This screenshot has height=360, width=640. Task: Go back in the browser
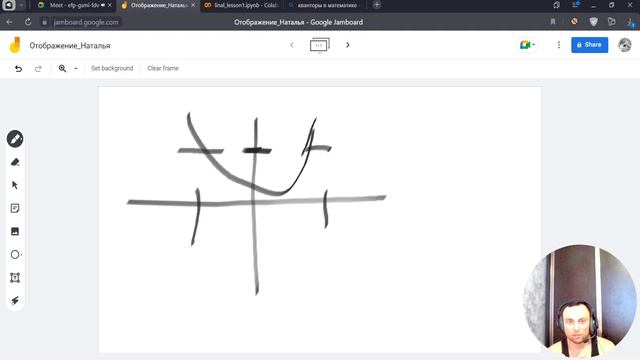click(9, 22)
